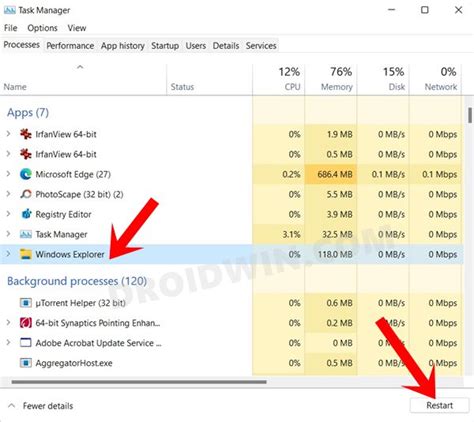474x422 pixels.
Task: Click the first IrfanView 64-bit icon at 1.9 MB
Action: [x=26, y=134]
